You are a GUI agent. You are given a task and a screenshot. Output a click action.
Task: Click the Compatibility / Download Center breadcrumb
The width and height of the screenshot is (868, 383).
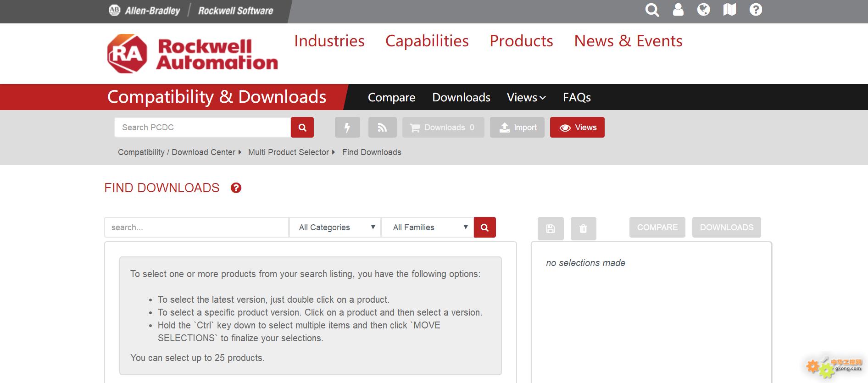[x=176, y=152]
